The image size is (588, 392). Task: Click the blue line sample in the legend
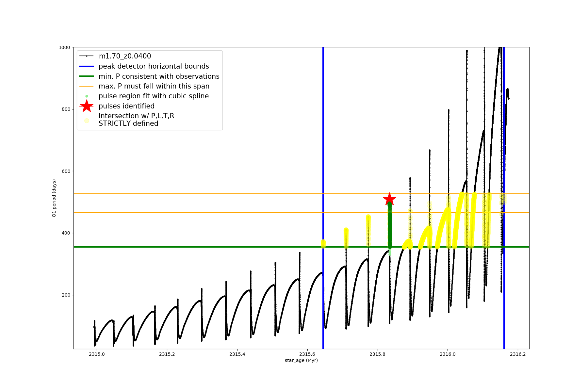[87, 66]
